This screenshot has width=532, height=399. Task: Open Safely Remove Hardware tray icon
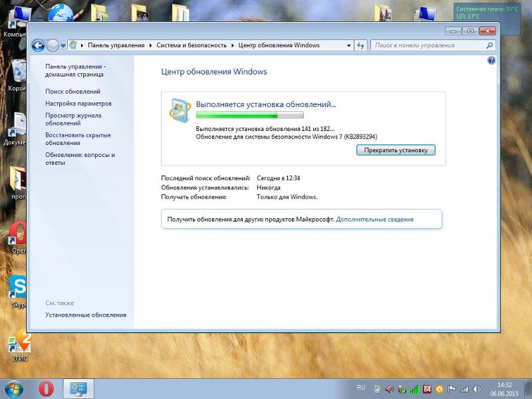point(402,389)
